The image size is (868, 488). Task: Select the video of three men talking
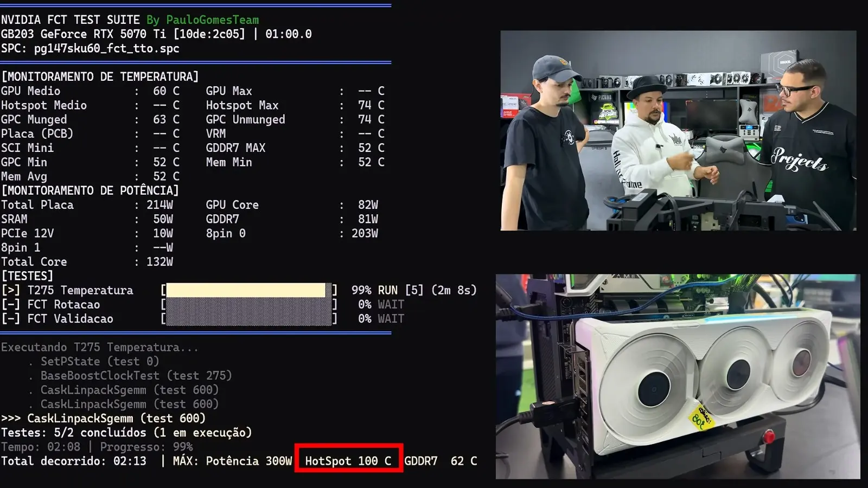pos(678,131)
